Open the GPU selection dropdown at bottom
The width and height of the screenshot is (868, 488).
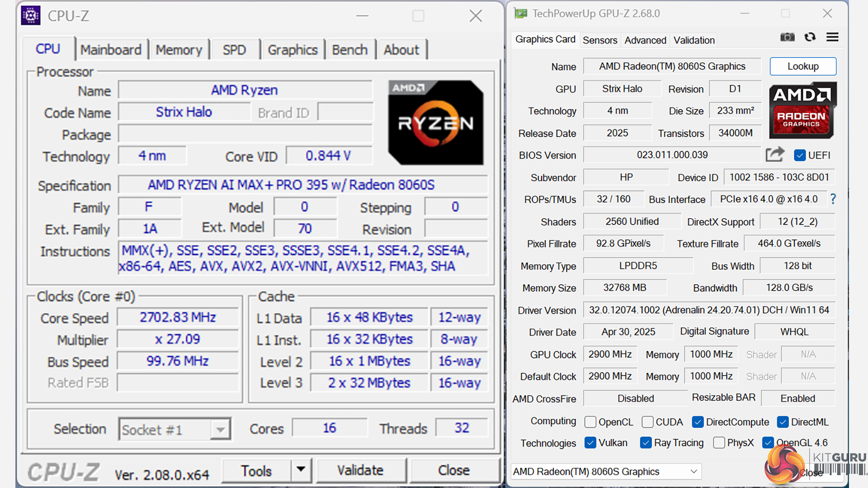tap(606, 472)
